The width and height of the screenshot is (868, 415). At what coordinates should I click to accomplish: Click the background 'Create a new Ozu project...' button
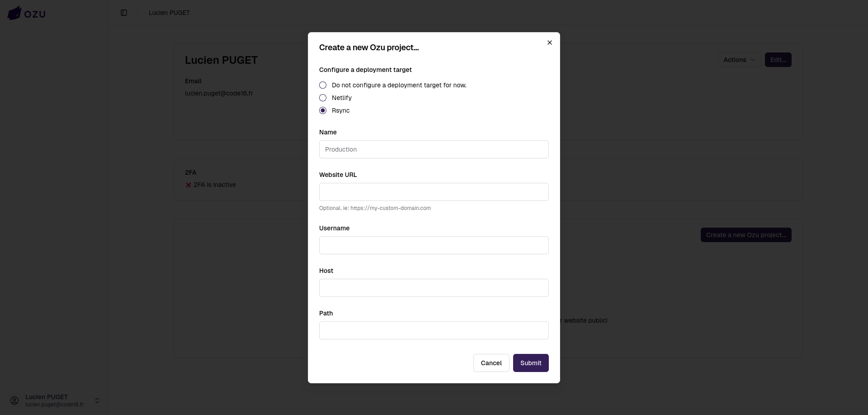click(745, 235)
